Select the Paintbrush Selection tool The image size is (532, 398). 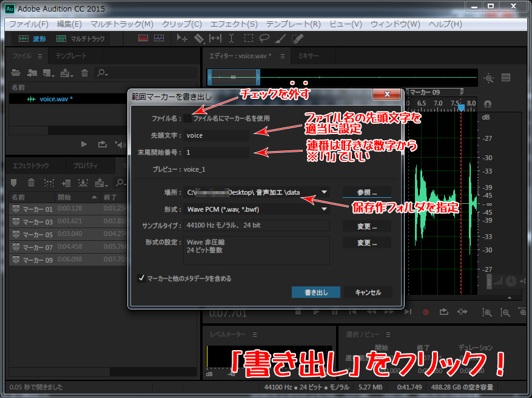tap(280, 38)
